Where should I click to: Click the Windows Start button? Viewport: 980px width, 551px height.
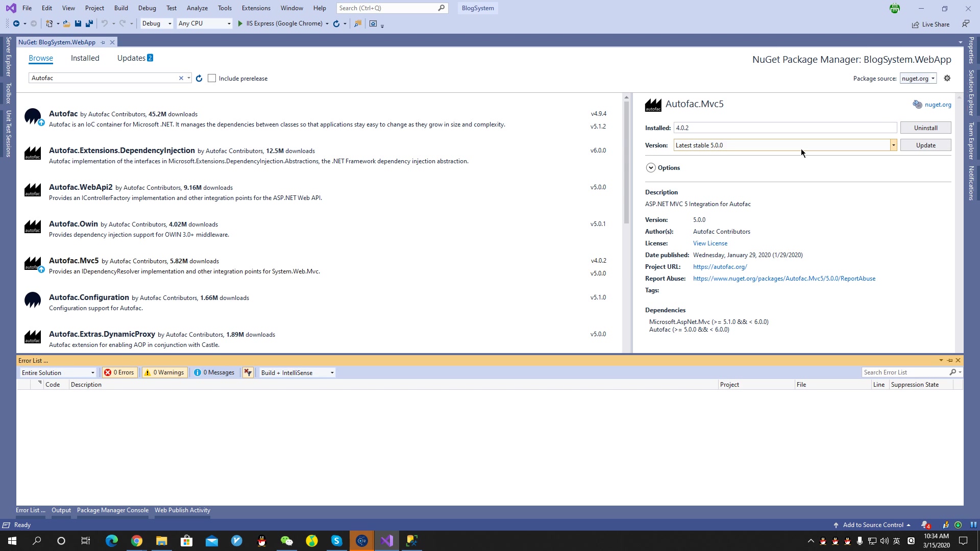[x=12, y=541]
